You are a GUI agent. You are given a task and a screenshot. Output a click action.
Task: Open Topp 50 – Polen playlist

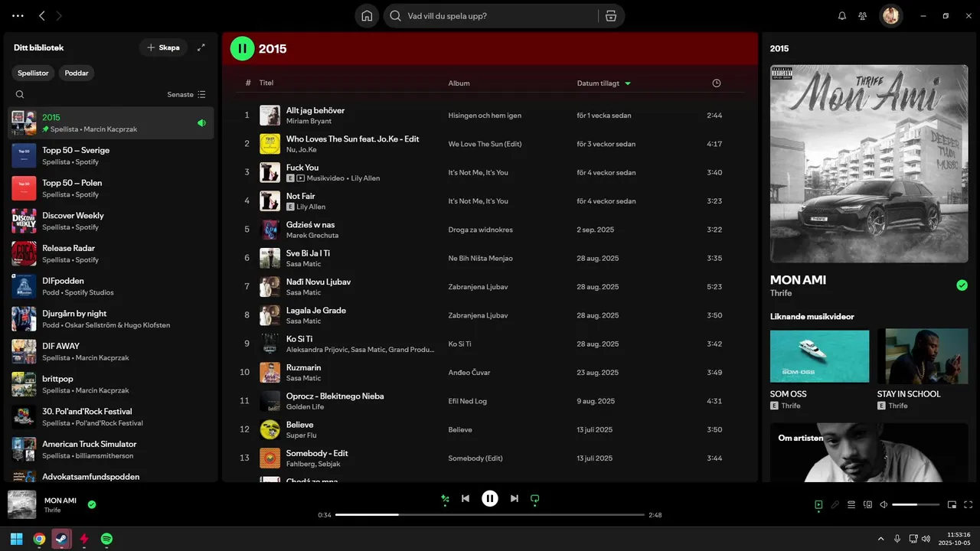tap(111, 188)
